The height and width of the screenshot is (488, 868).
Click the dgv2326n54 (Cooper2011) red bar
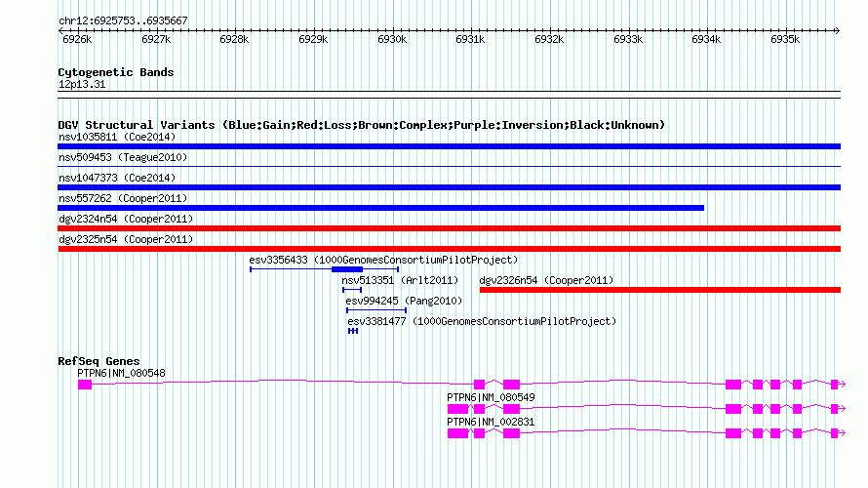tap(660, 290)
